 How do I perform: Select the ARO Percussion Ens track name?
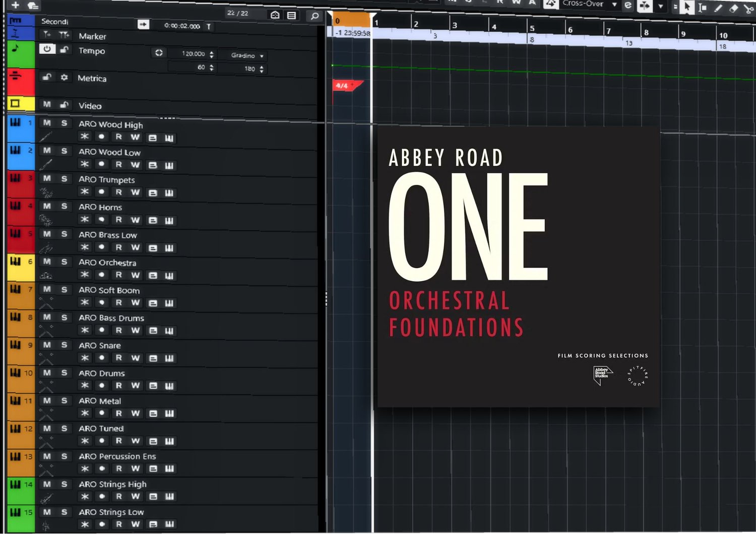[117, 456]
